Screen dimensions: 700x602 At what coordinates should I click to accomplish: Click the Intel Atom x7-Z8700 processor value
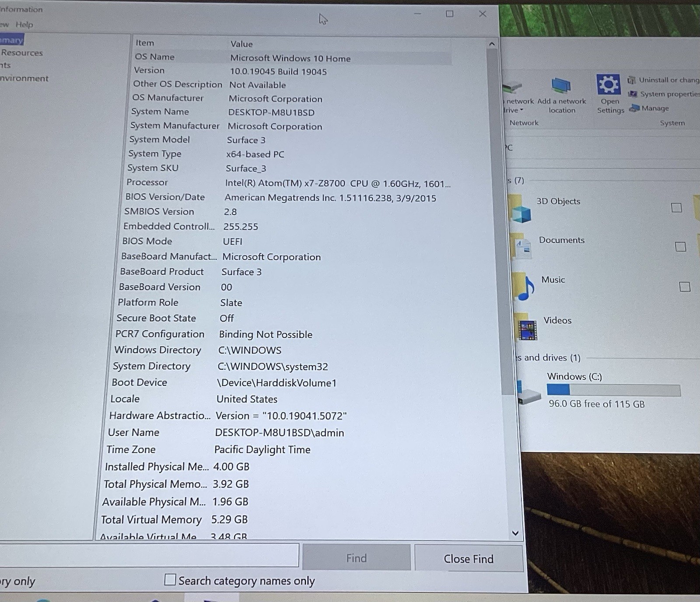pos(338,183)
